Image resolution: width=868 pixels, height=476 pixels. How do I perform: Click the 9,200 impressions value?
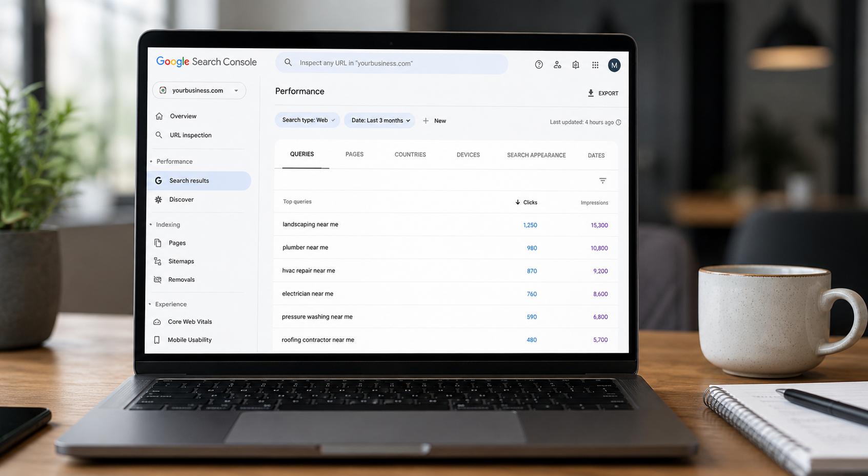(600, 271)
